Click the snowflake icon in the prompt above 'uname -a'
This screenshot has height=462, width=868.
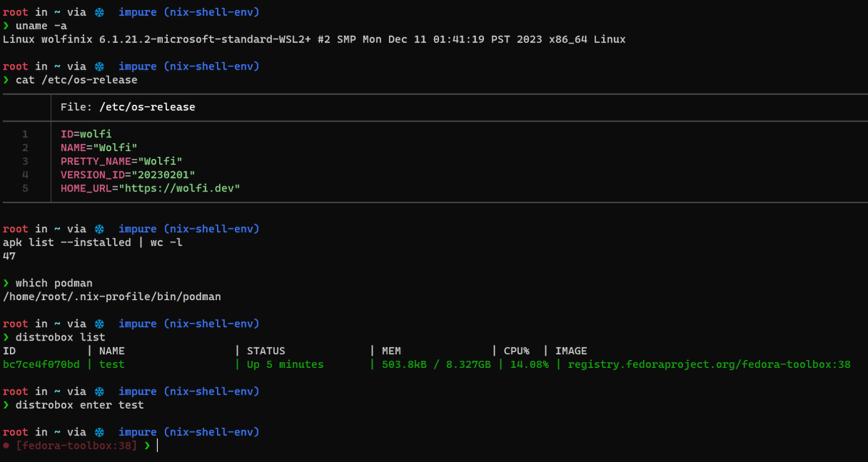pos(99,12)
